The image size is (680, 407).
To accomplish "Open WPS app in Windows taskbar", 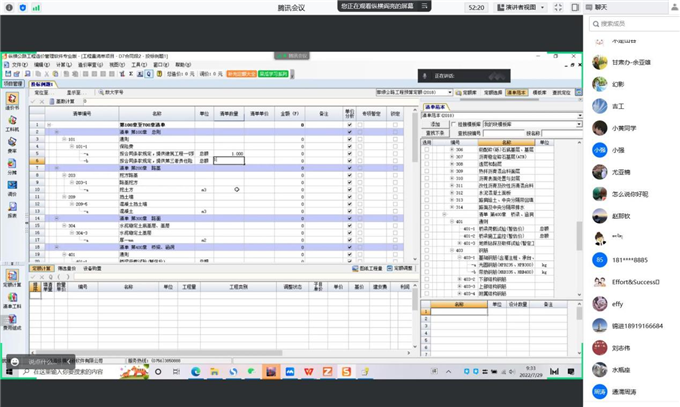I will [306, 371].
